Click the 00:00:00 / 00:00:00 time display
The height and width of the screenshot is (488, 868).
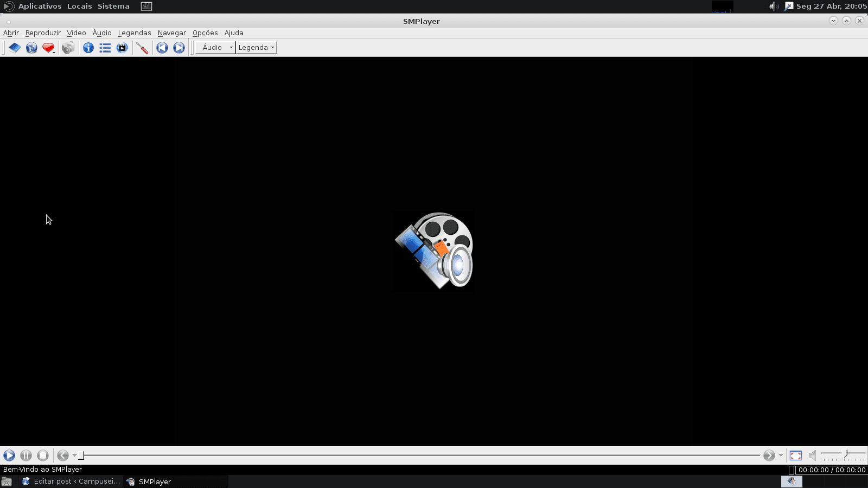click(x=832, y=470)
